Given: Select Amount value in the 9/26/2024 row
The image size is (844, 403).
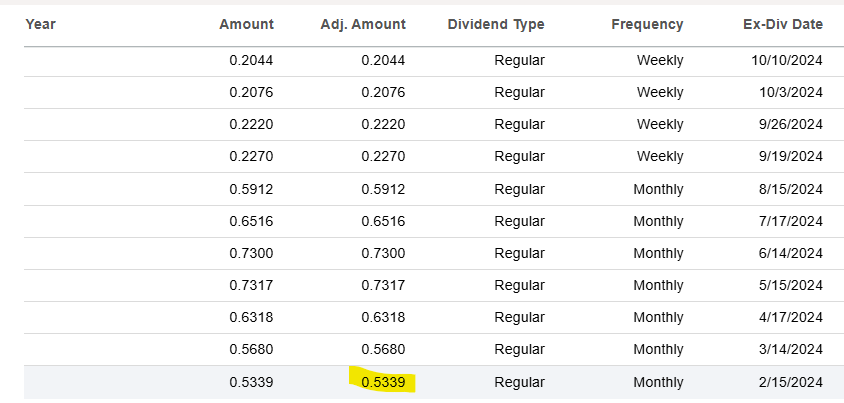Looking at the screenshot, I should [x=251, y=124].
